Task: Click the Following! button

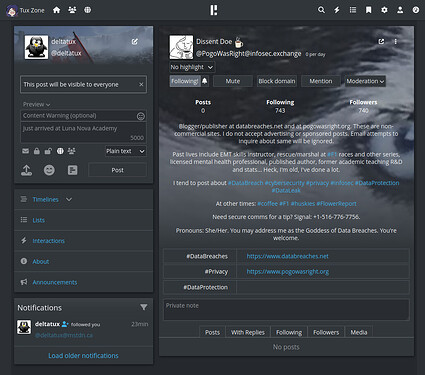Action: (x=185, y=81)
